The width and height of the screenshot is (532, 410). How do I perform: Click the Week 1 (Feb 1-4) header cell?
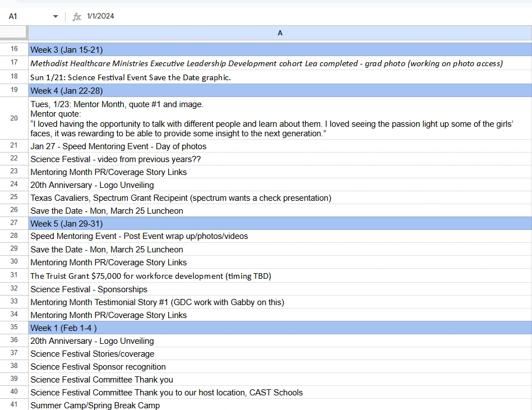click(x=168, y=328)
